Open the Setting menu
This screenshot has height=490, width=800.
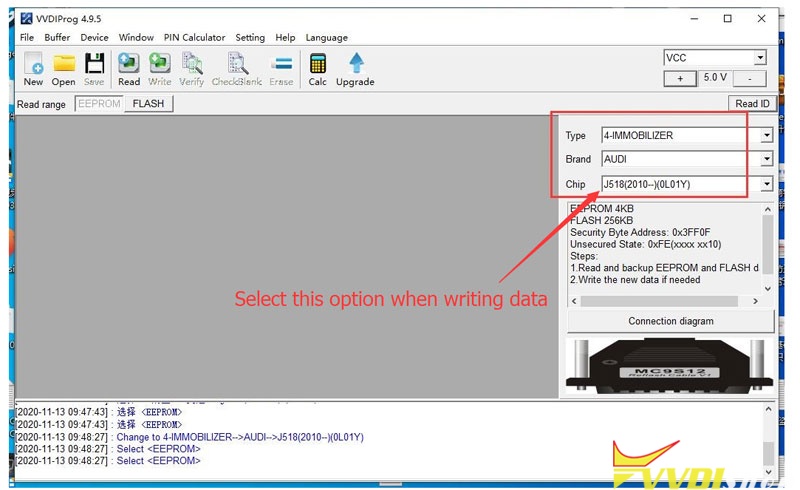(250, 37)
